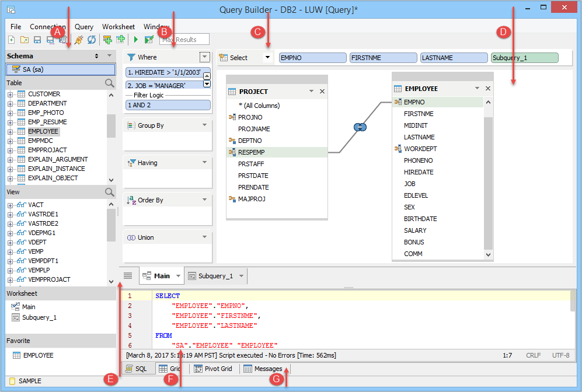Image resolution: width=582 pixels, height=392 pixels.
Task: Open the Worksheet menu
Action: coord(119,27)
